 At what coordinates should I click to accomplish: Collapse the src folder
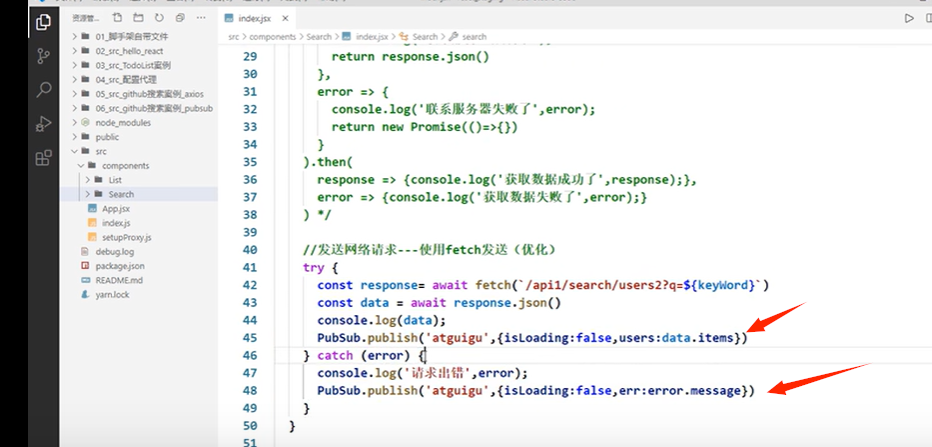point(74,151)
